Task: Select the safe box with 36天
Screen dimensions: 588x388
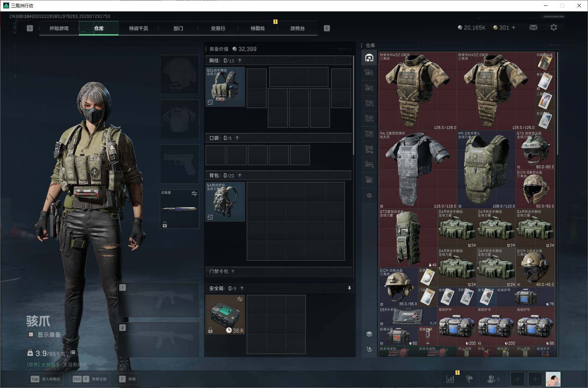Action: pos(225,315)
